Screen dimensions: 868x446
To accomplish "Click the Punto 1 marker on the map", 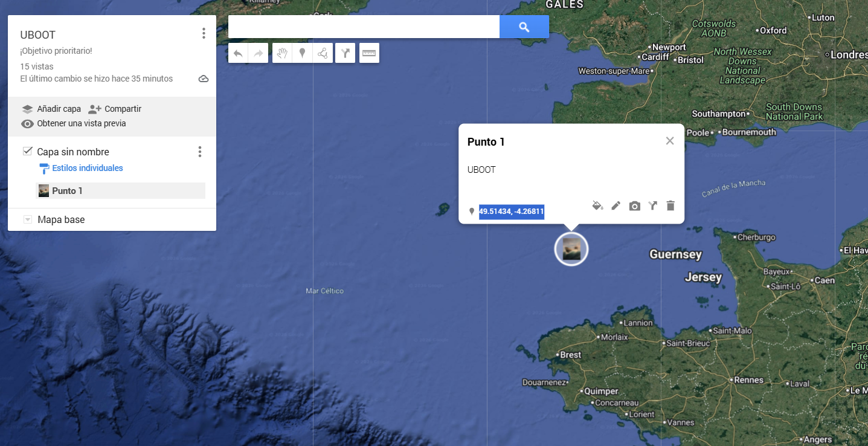I will (571, 248).
